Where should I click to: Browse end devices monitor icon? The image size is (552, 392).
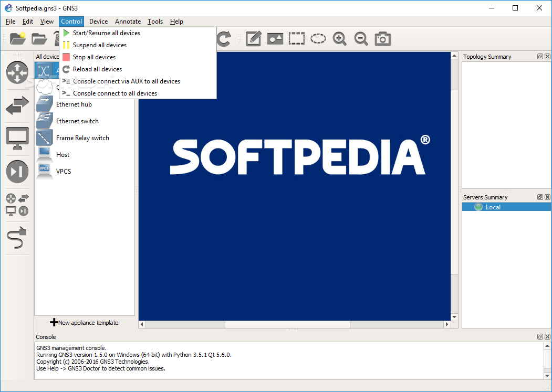[x=17, y=139]
